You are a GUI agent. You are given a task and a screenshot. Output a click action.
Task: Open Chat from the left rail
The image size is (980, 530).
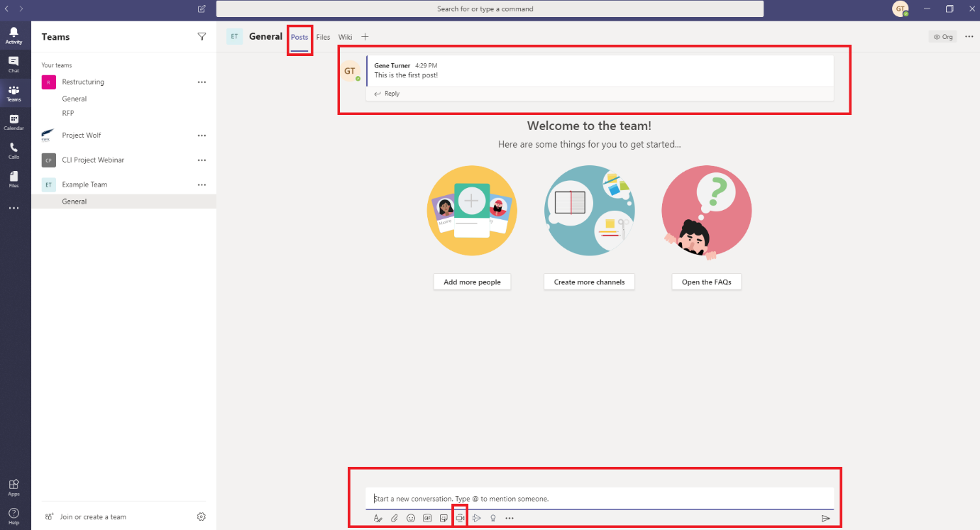pos(13,65)
